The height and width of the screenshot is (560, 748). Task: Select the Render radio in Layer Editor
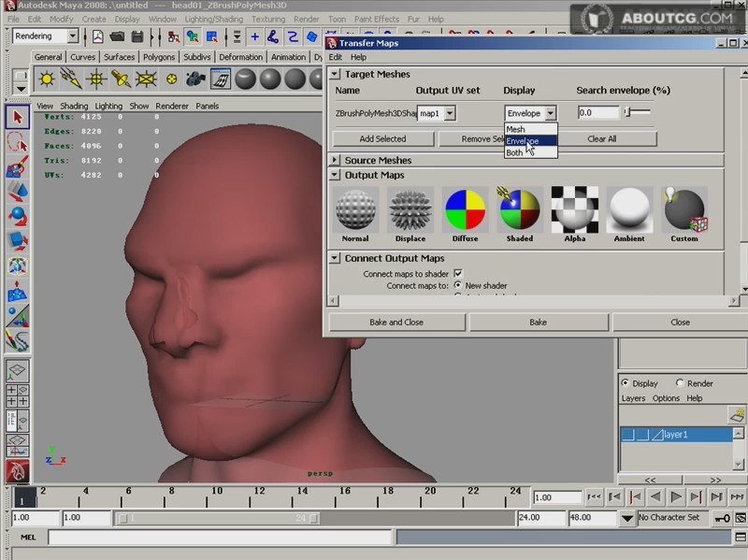pyautogui.click(x=680, y=383)
